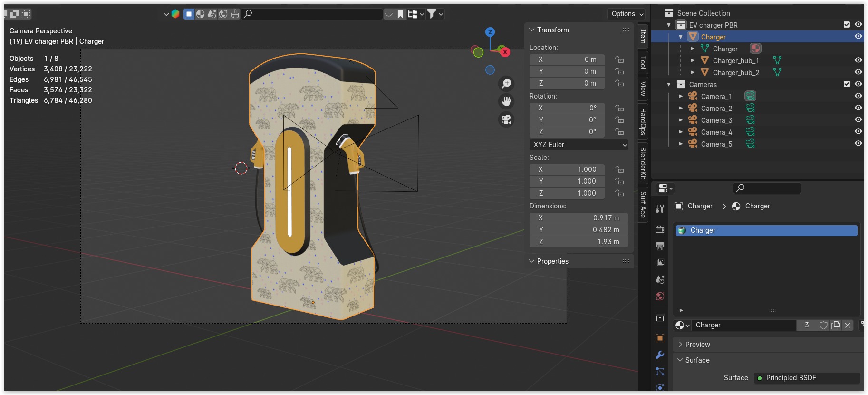This screenshot has height=395, width=868.
Task: Hide Charger_hub_1 with its eye icon
Action: [x=858, y=60]
